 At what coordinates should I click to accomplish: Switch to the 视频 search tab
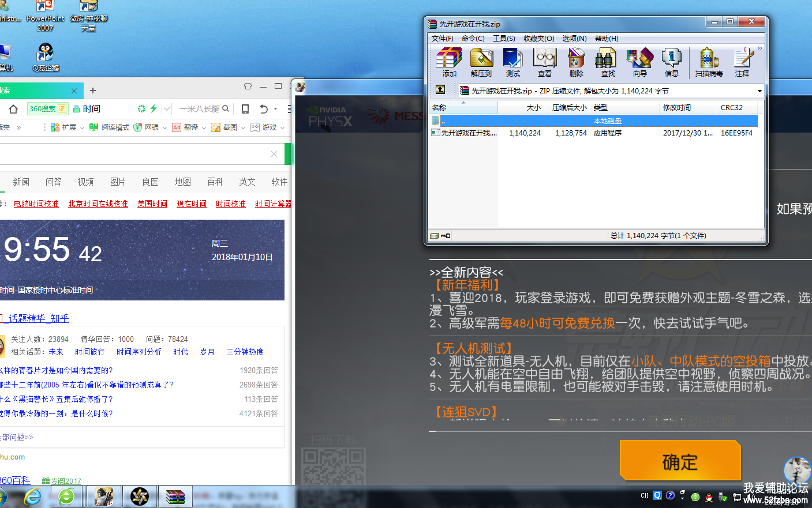pos(86,182)
